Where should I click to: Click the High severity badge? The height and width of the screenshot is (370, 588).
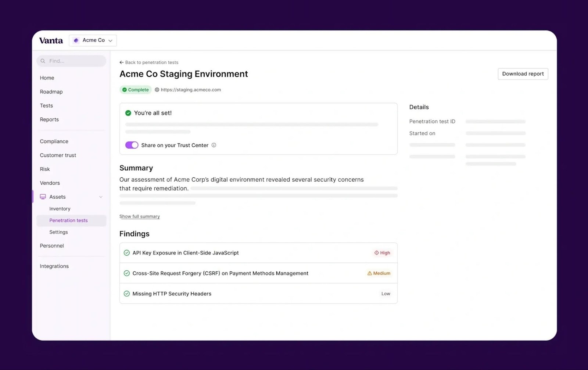[x=382, y=253]
